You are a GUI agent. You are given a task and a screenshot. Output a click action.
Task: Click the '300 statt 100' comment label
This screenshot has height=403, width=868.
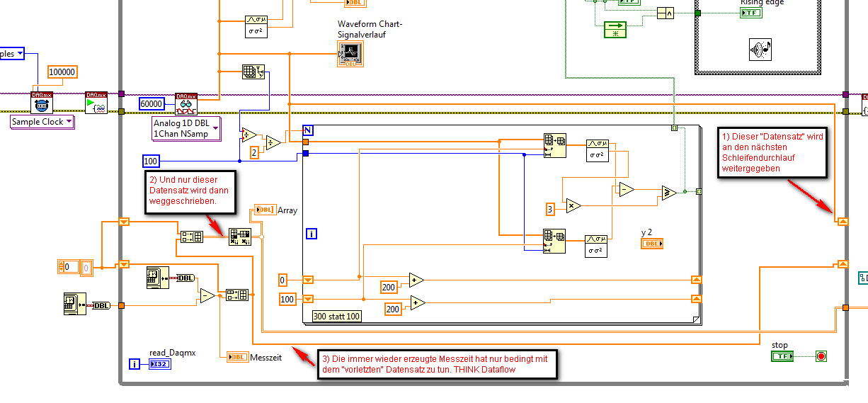click(x=337, y=316)
